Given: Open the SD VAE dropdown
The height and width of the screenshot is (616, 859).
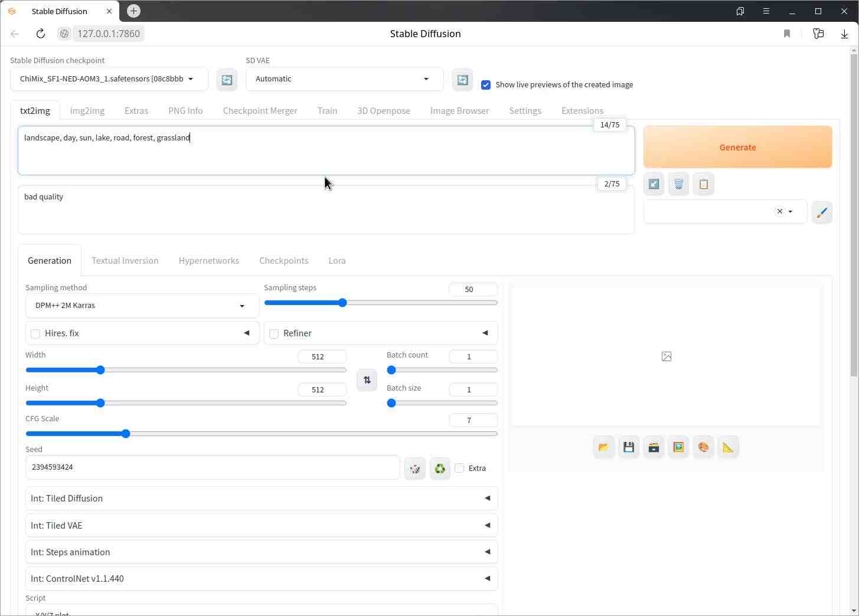Looking at the screenshot, I should [x=345, y=79].
